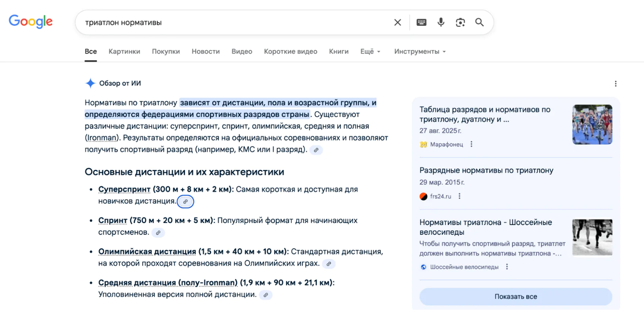Click the date 27 авг. 2025 г.
The width and height of the screenshot is (644, 310).
[x=440, y=131]
